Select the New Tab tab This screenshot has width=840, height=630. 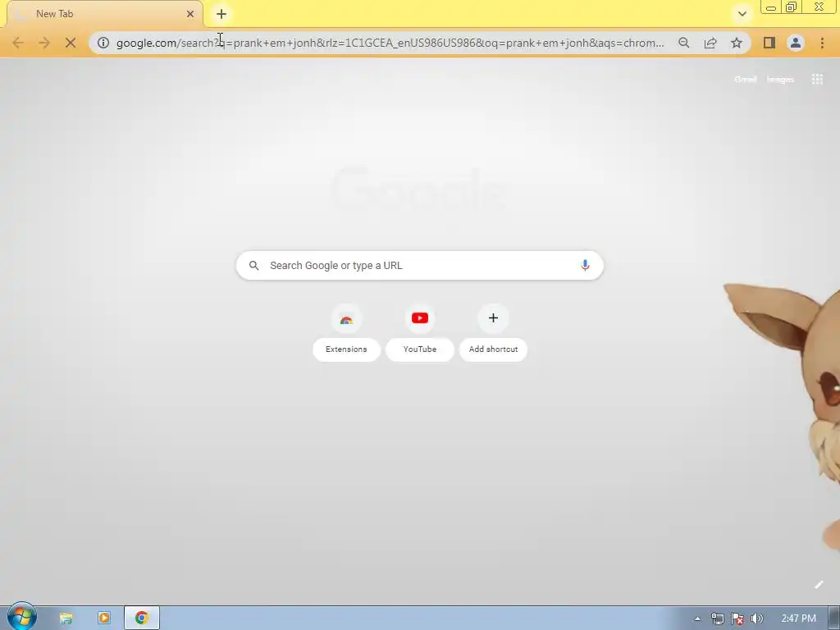tap(105, 14)
